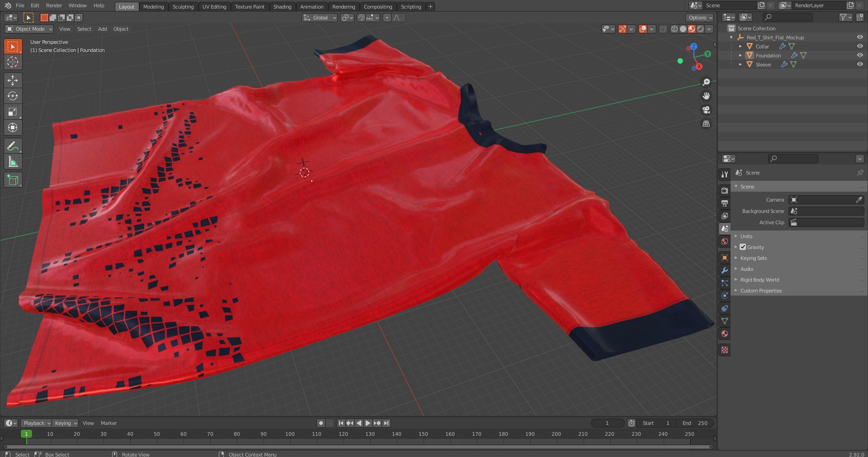
Task: Click the Zoom viewport icon
Action: click(x=706, y=82)
